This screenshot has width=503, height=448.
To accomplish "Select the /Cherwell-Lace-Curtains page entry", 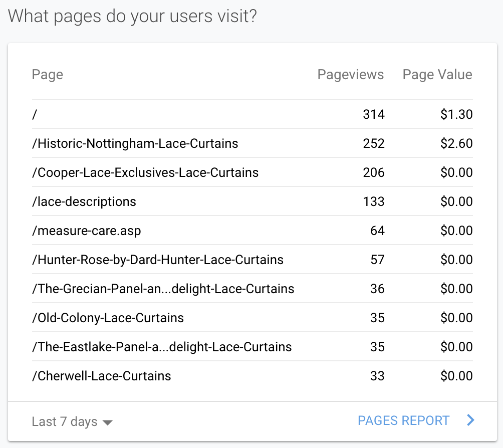I will tap(101, 376).
